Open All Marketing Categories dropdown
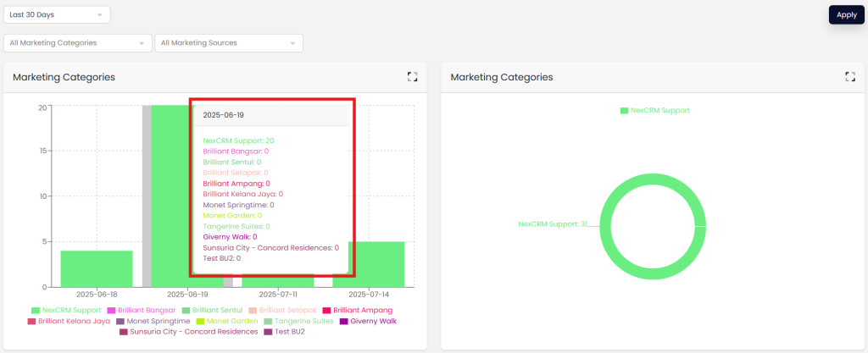This screenshot has width=868, height=353. [x=78, y=43]
